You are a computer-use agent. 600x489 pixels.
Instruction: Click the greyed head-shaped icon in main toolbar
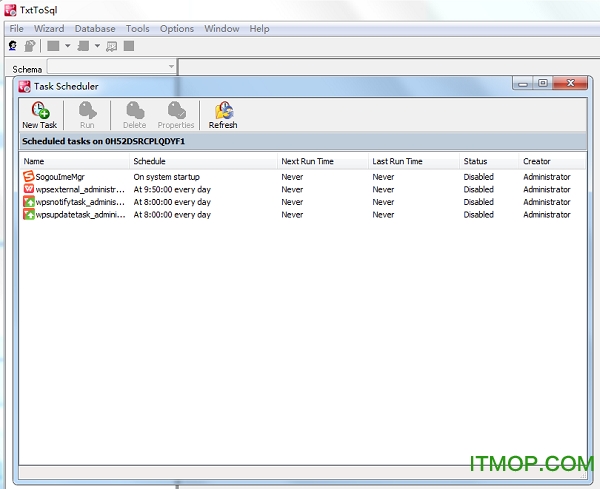click(29, 46)
